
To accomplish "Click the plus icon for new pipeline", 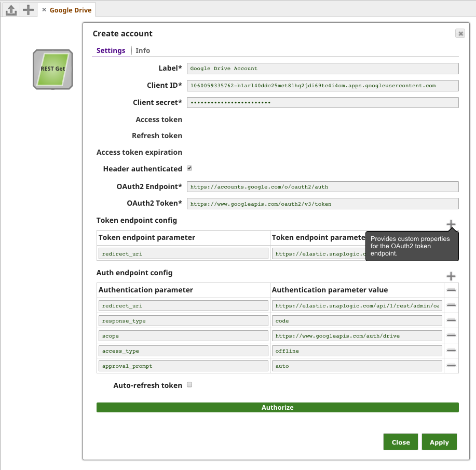I will point(28,10).
